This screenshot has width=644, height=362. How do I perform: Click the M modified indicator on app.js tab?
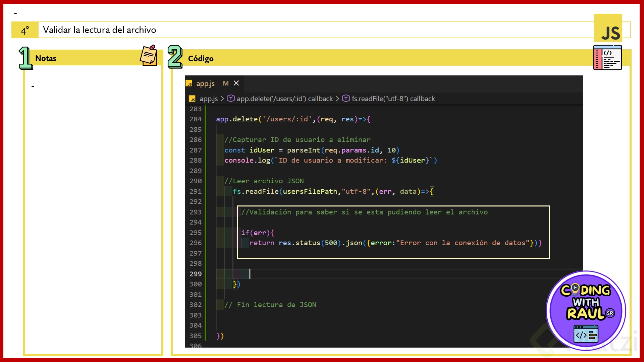pyautogui.click(x=226, y=83)
